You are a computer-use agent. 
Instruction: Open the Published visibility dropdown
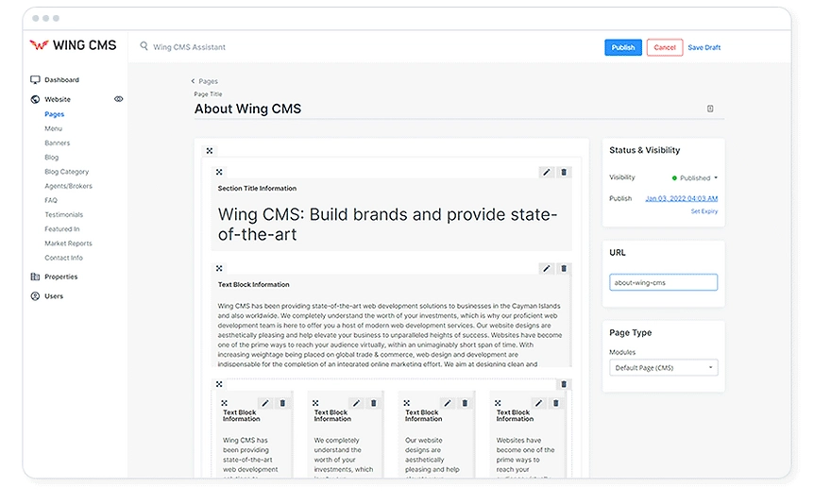[x=697, y=177]
